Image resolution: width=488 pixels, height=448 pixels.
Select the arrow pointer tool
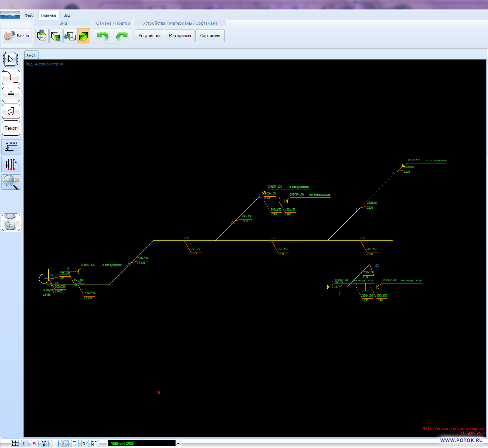click(x=10, y=59)
